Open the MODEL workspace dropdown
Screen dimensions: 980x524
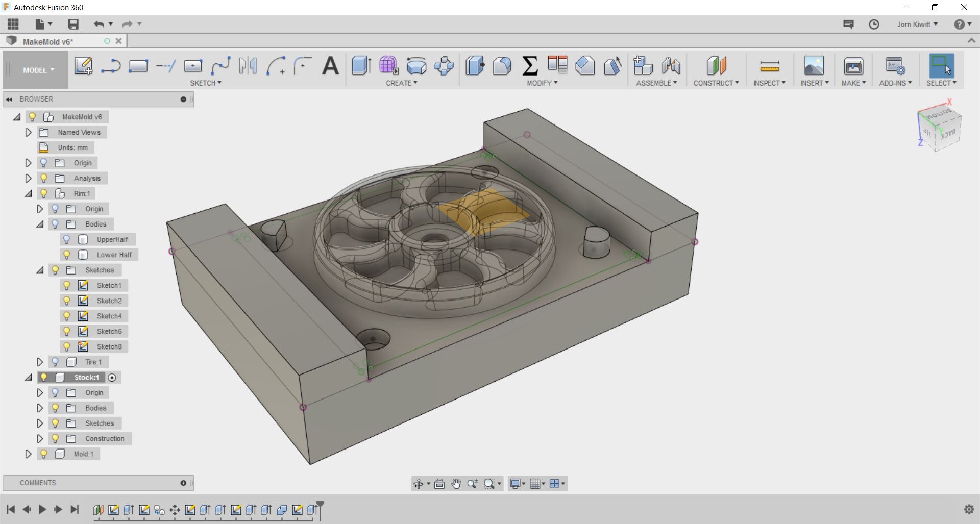(38, 70)
